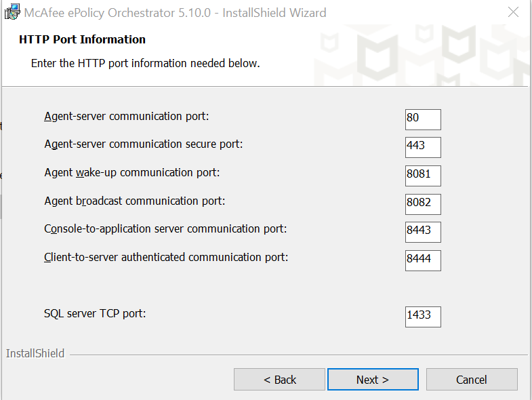
Task: Click the Agent-server communication port field
Action: point(423,119)
